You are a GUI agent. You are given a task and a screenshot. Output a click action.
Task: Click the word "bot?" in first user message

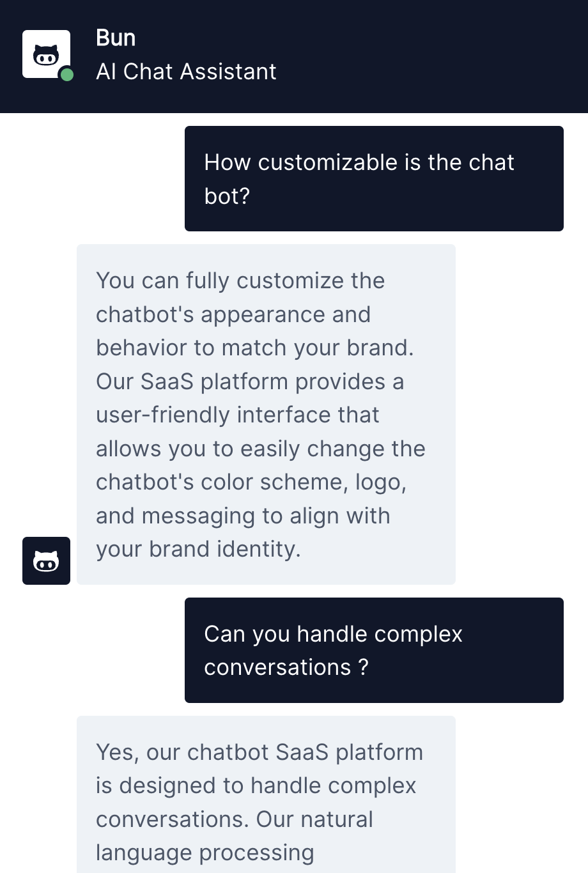pos(227,196)
